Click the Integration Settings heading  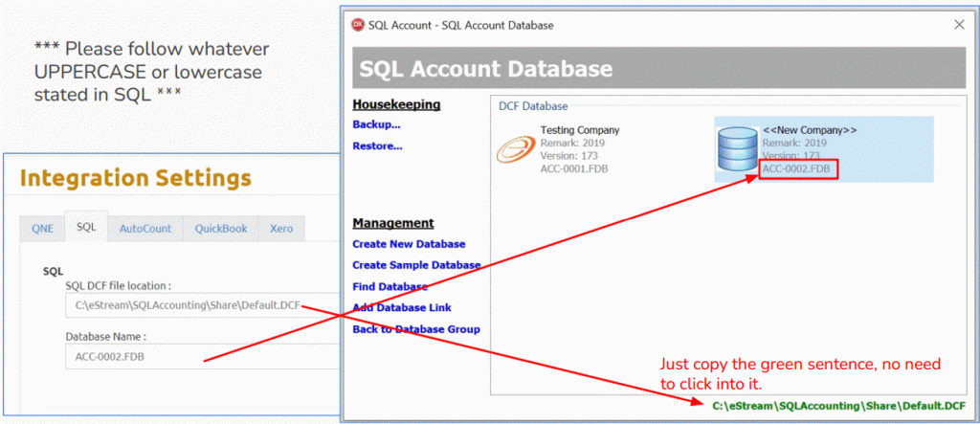136,178
